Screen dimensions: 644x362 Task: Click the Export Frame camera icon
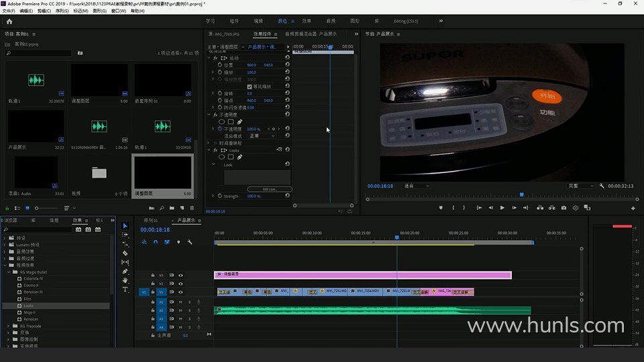[563, 208]
